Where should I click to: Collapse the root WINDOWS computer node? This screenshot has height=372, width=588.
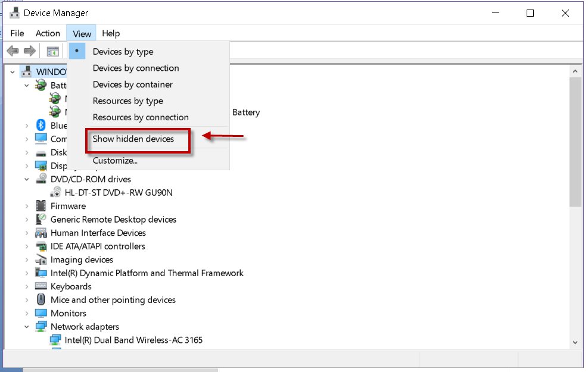(13, 71)
